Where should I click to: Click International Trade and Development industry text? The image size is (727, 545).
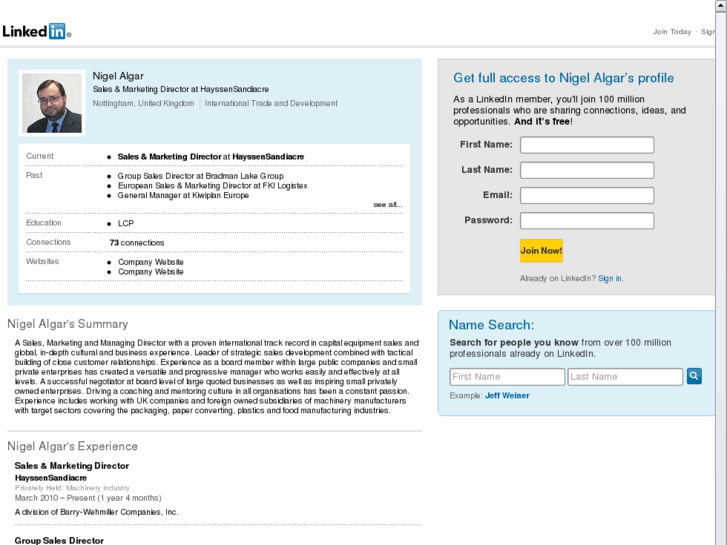[x=271, y=103]
